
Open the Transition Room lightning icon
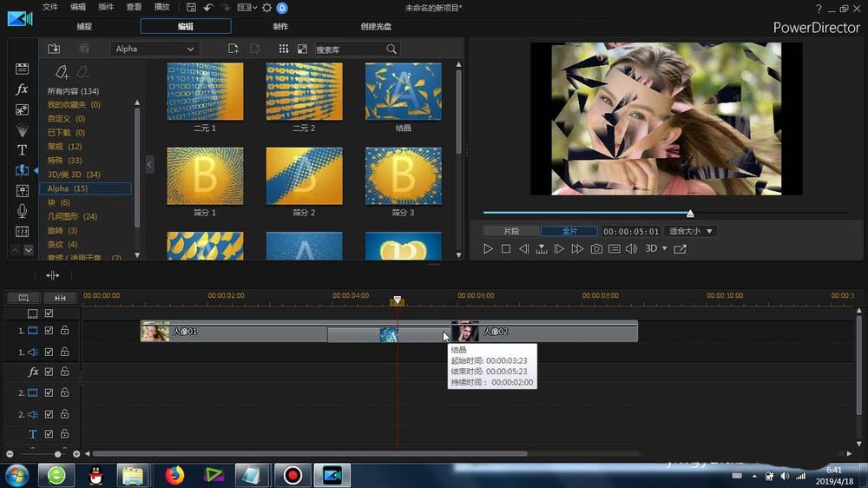click(23, 170)
